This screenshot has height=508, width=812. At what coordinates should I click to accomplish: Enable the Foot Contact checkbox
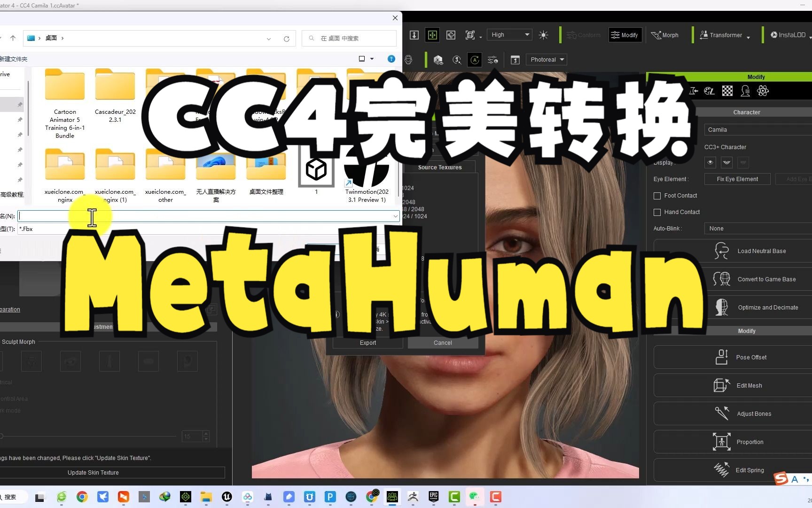pos(657,196)
